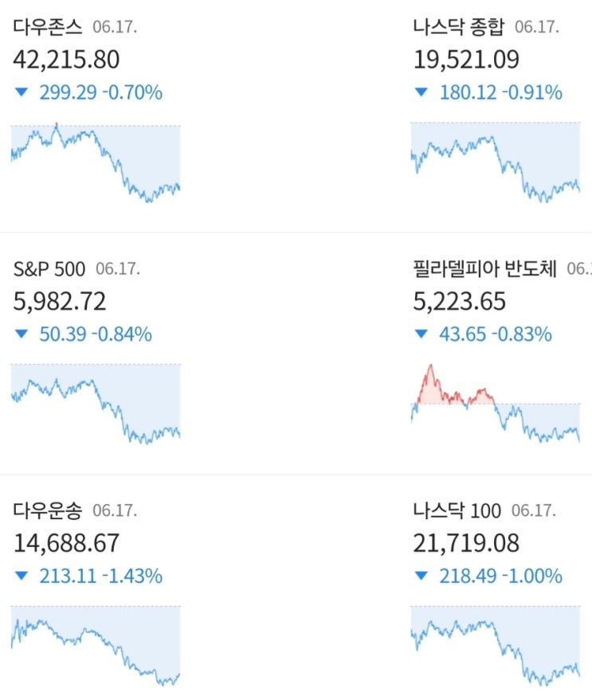Open the 다우운송 intraday mini chart
The image size is (592, 700).
click(96, 646)
